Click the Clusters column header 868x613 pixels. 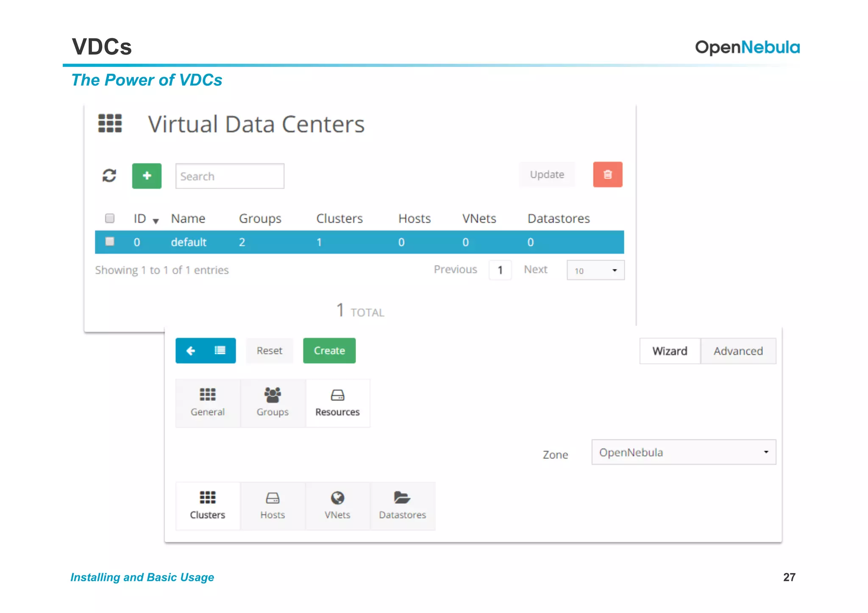coord(339,219)
